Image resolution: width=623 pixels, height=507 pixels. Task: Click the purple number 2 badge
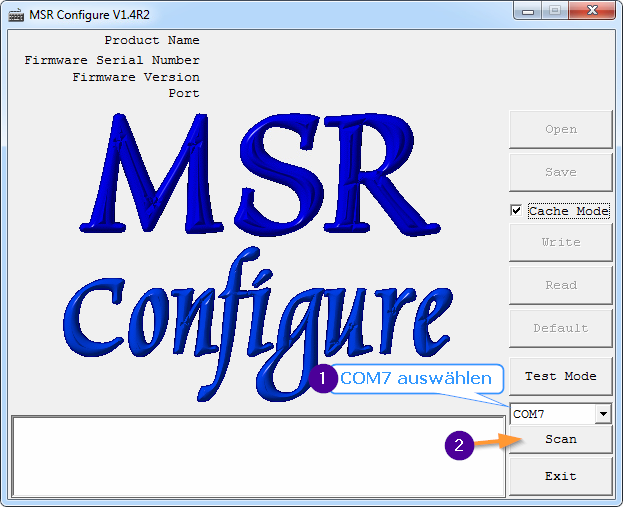tap(458, 446)
